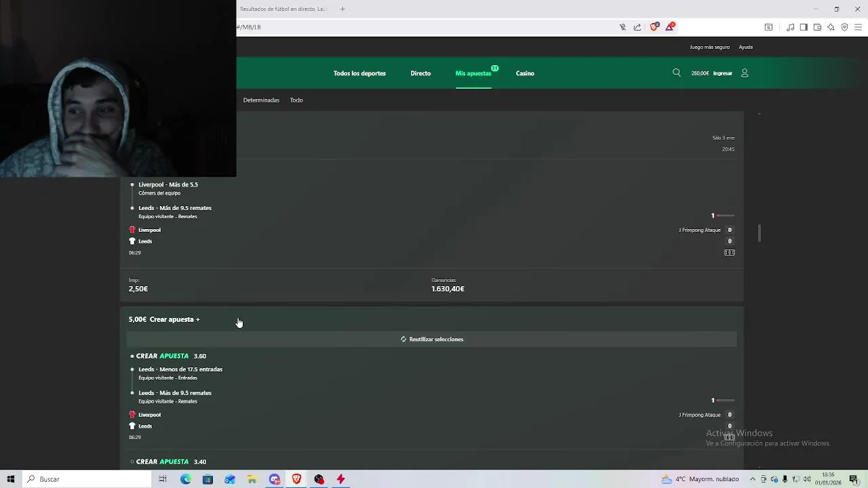Screen dimensions: 868x488
Task: Open the Brave VPN shield icon
Action: 844,27
